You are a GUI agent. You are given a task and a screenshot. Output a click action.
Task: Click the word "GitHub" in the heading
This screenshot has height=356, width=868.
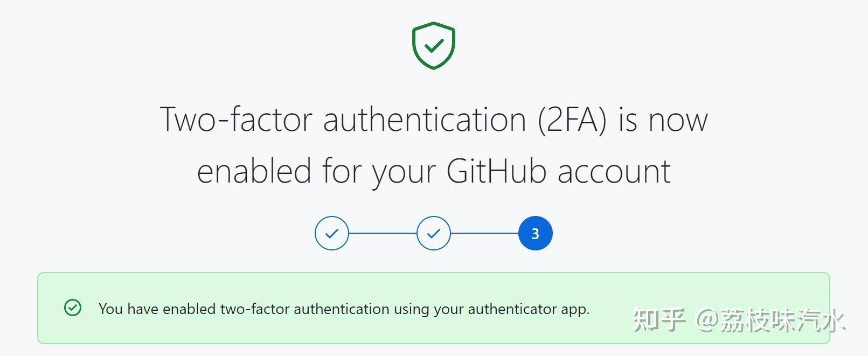pos(496,171)
